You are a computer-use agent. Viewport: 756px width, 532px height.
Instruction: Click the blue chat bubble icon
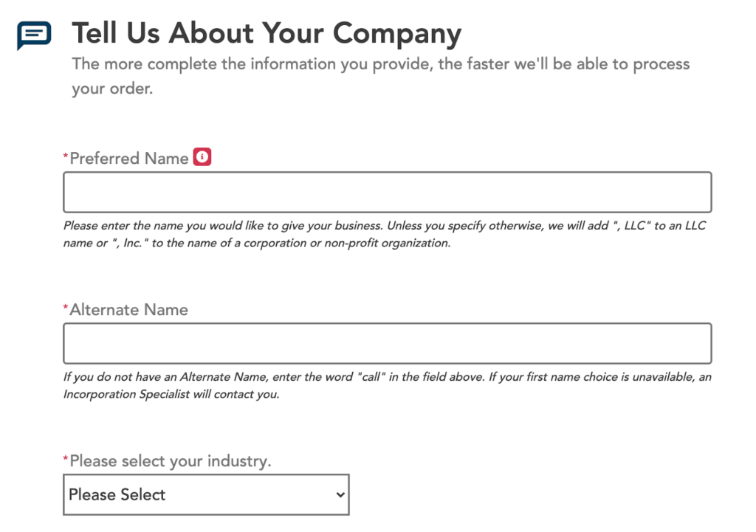click(x=34, y=35)
